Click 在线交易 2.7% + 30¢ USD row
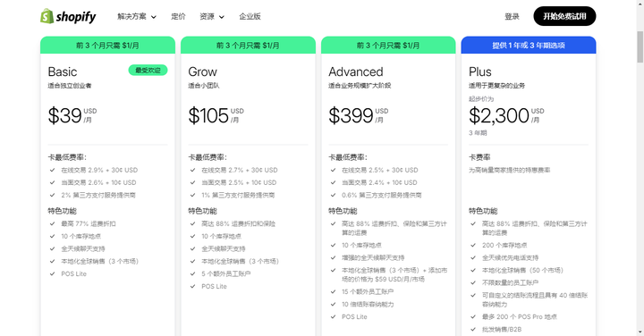 point(240,170)
